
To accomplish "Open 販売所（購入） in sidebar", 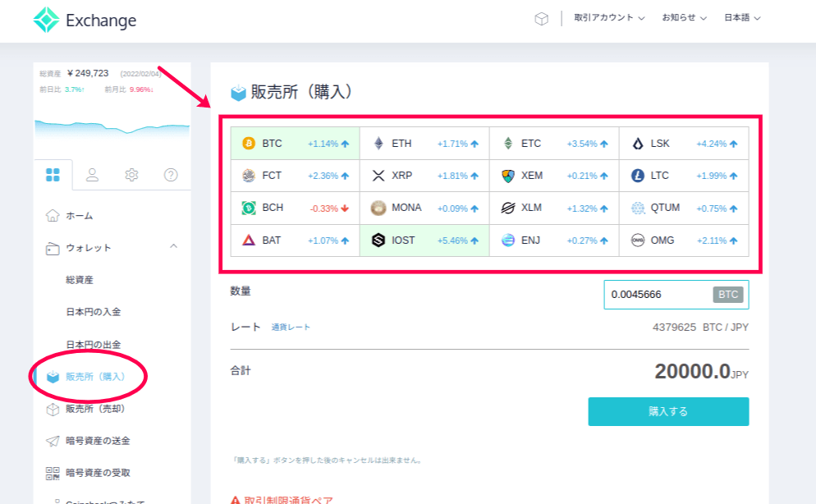I will point(95,377).
